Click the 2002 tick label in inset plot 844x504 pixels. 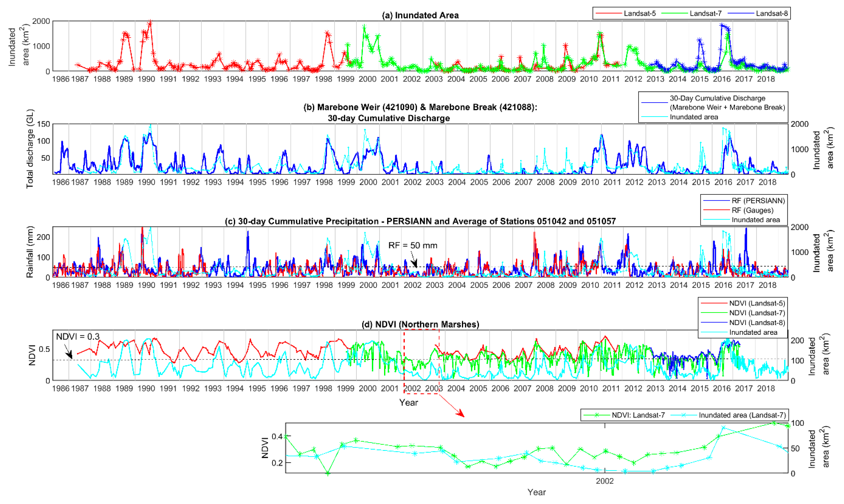tap(605, 481)
